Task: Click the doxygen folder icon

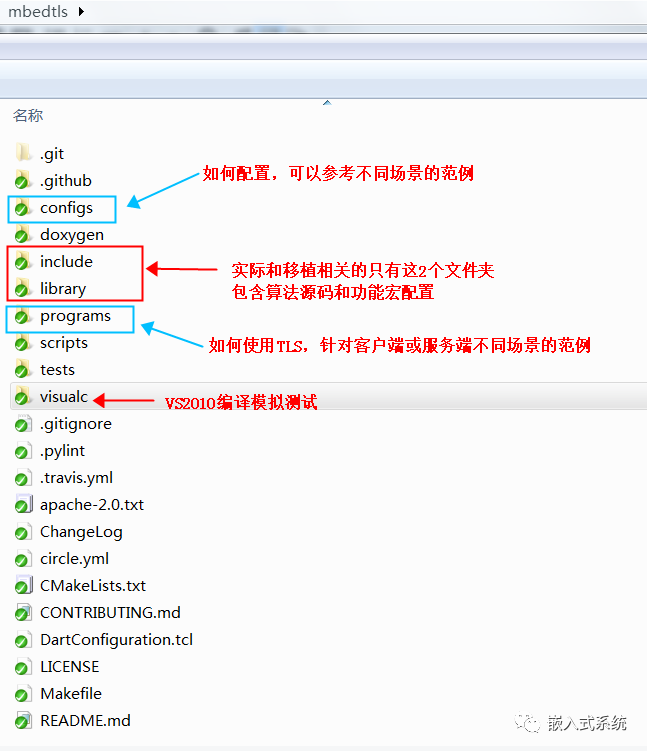Action: pos(23,234)
